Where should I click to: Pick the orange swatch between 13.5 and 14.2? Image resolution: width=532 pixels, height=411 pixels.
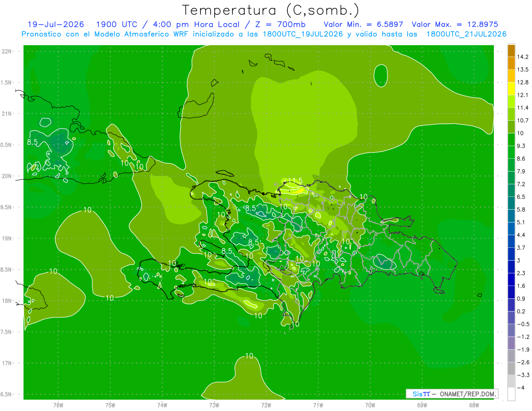point(511,63)
